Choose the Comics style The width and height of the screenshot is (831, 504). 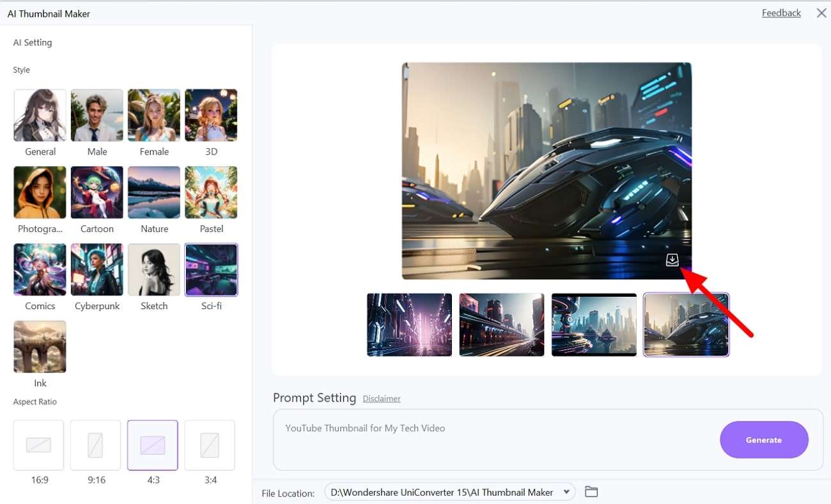40,270
